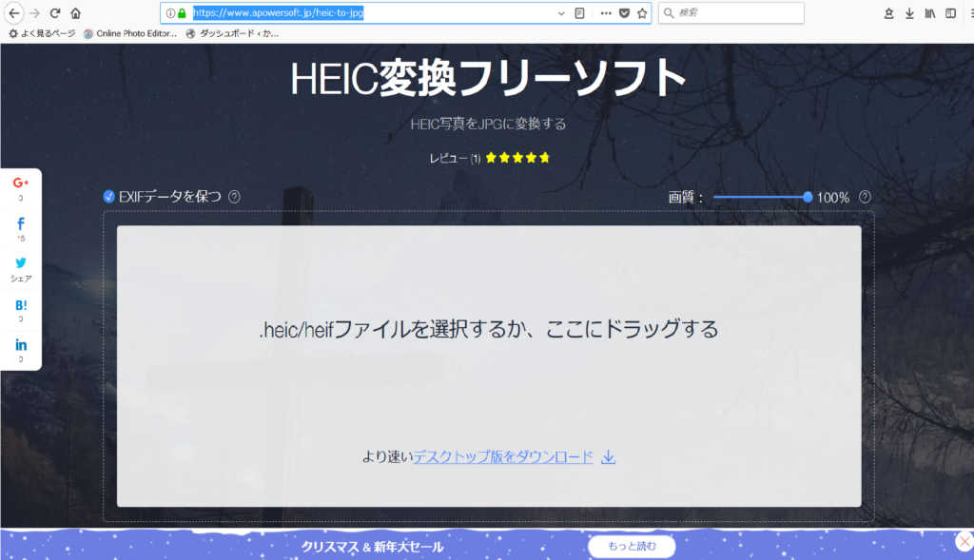Screen dimensions: 974x560
Task: Toggle the sidebar icon in toolbar
Action: pyautogui.click(x=950, y=13)
